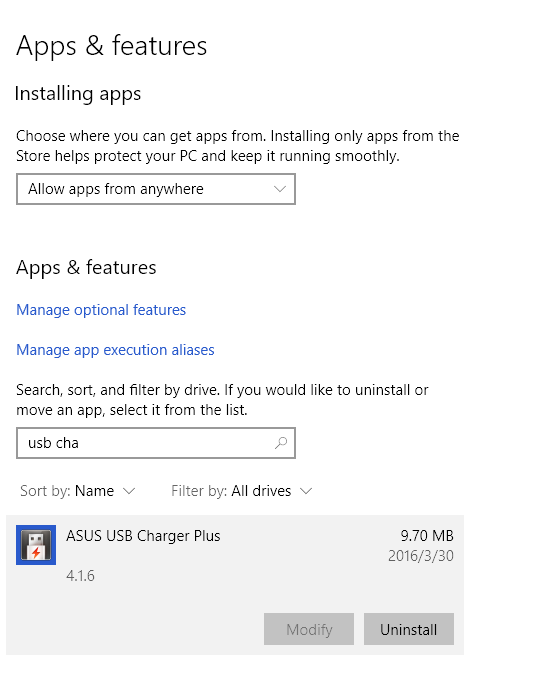Open Manage app execution aliases link

[115, 350]
